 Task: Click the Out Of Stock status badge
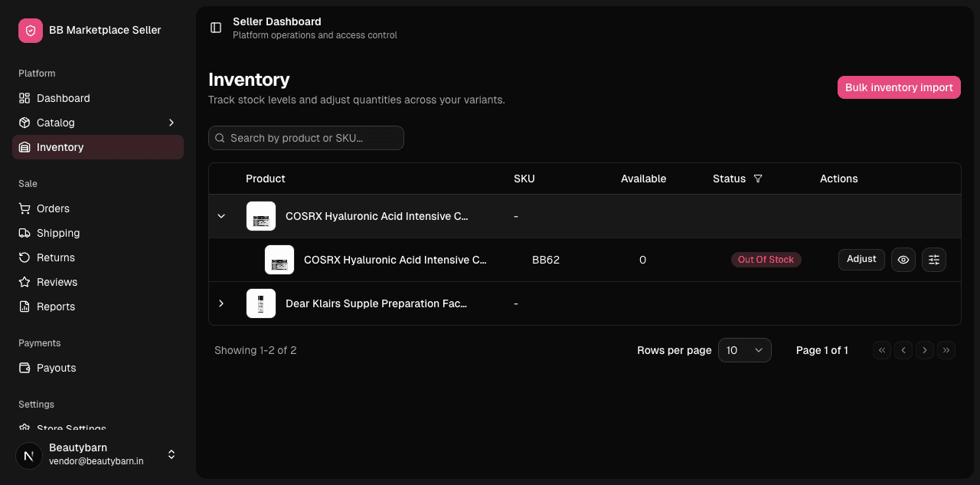[x=766, y=260]
